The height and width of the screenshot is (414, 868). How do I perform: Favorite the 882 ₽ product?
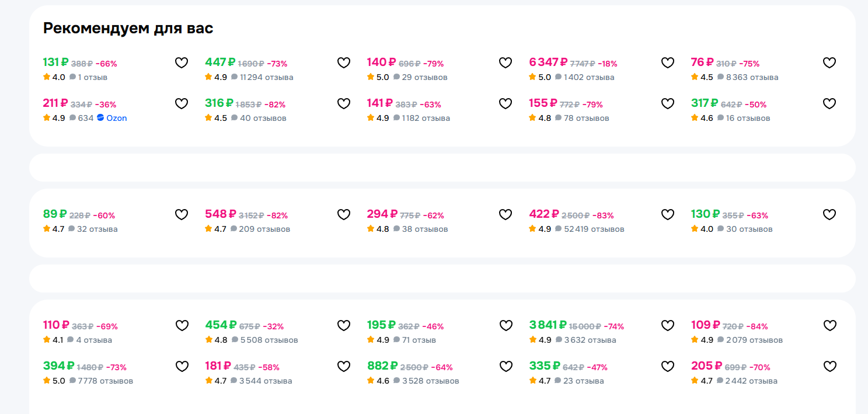pos(506,367)
